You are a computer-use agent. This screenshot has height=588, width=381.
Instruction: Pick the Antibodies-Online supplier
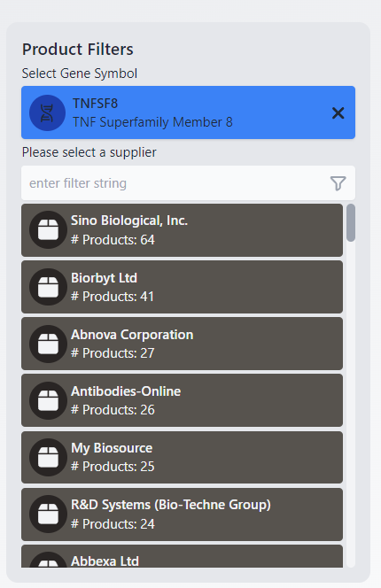point(182,400)
